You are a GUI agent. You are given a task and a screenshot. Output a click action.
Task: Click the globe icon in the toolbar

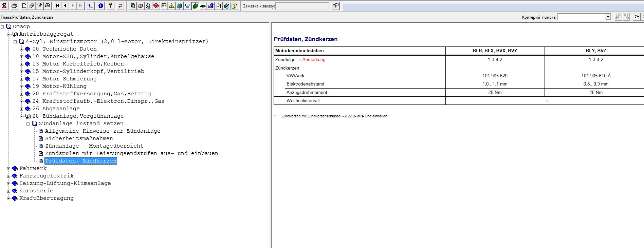pos(180,6)
